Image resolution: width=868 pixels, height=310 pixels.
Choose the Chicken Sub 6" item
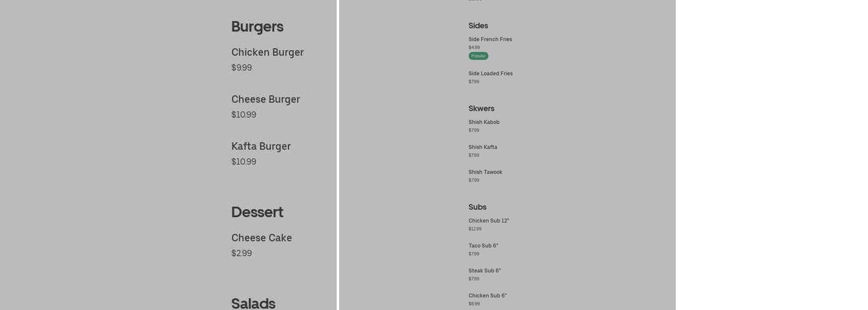(487, 296)
